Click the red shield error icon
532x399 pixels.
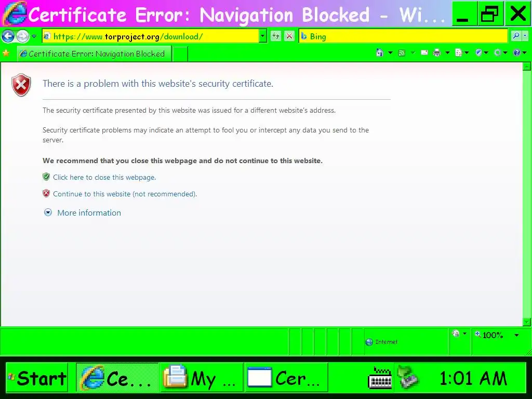click(21, 85)
